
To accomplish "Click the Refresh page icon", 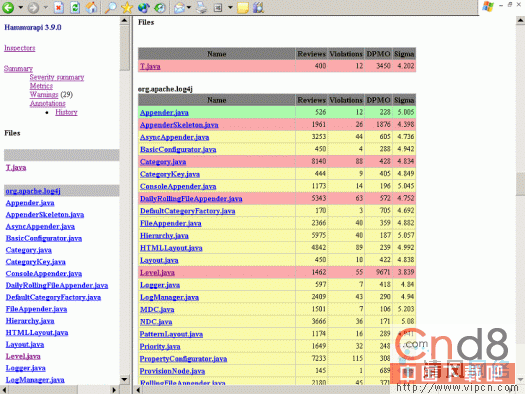I will click(x=75, y=7).
